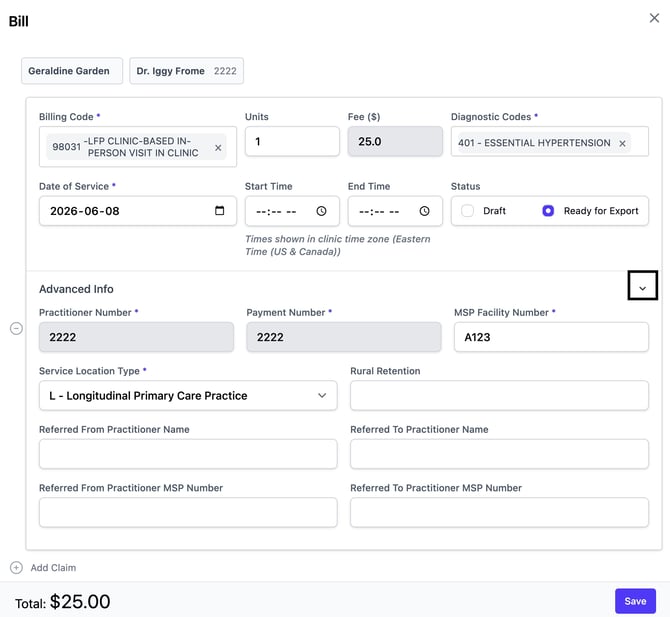
Task: Remove the 98031 billing code chip
Action: click(218, 147)
